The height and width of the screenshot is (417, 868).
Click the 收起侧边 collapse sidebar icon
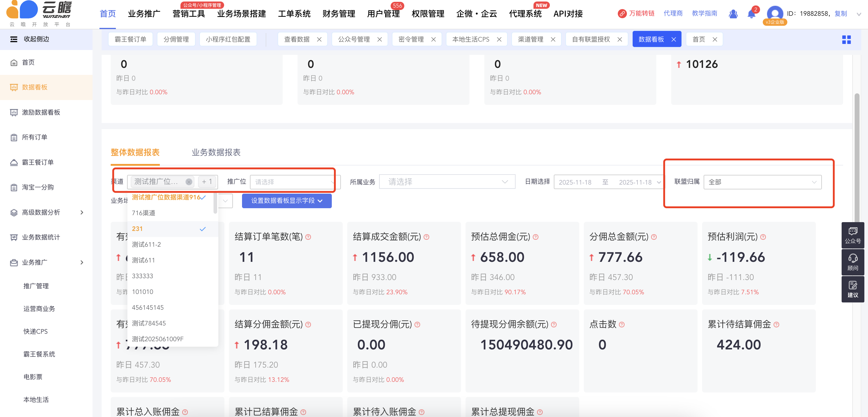[14, 39]
